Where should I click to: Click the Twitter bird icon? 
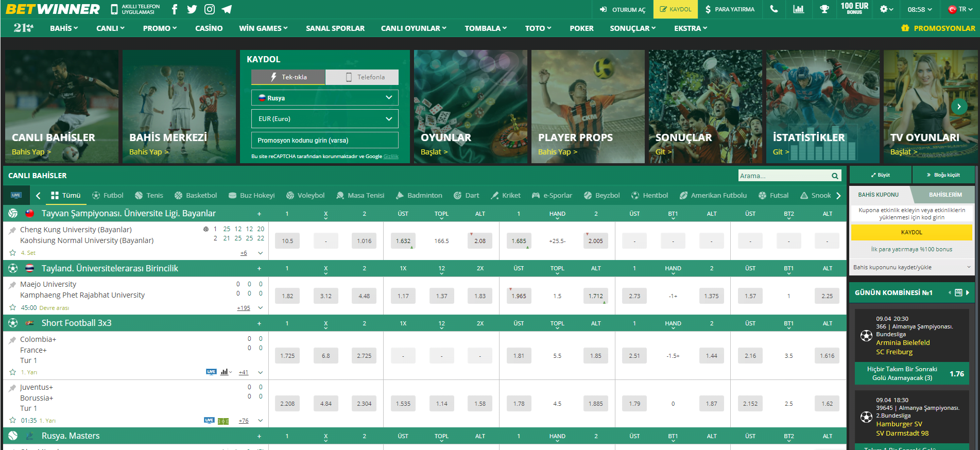coord(192,9)
